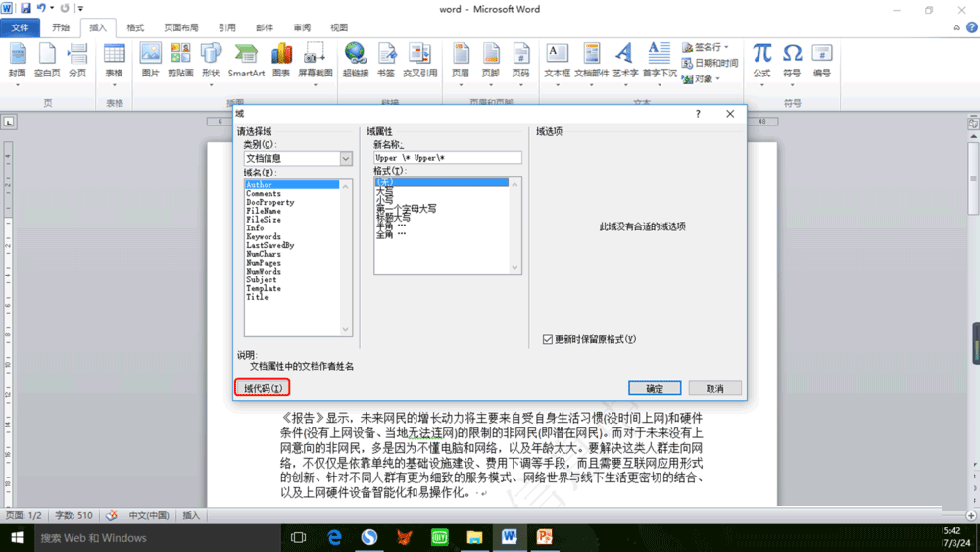This screenshot has width=980, height=552.
Task: Expand the category (类别) dropdown
Action: 346,158
